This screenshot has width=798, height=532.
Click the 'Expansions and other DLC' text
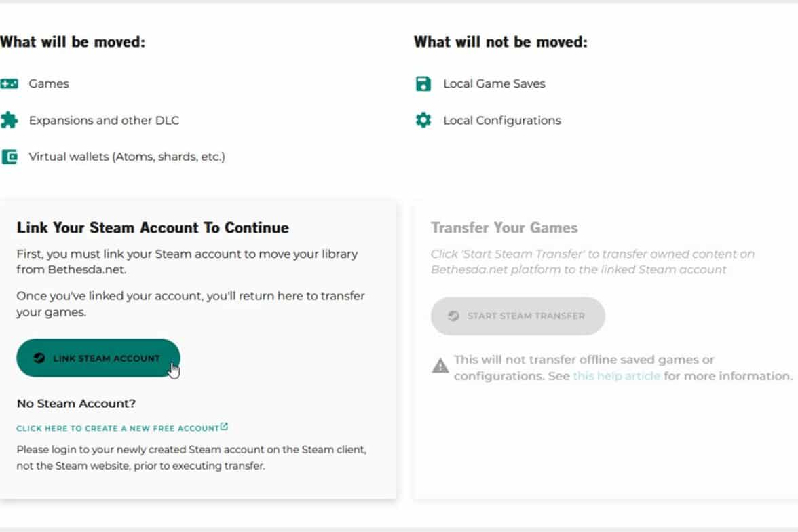tap(104, 121)
